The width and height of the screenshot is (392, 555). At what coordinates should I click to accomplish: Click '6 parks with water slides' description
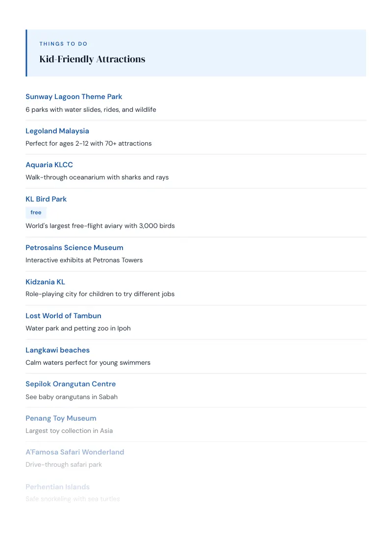point(91,110)
